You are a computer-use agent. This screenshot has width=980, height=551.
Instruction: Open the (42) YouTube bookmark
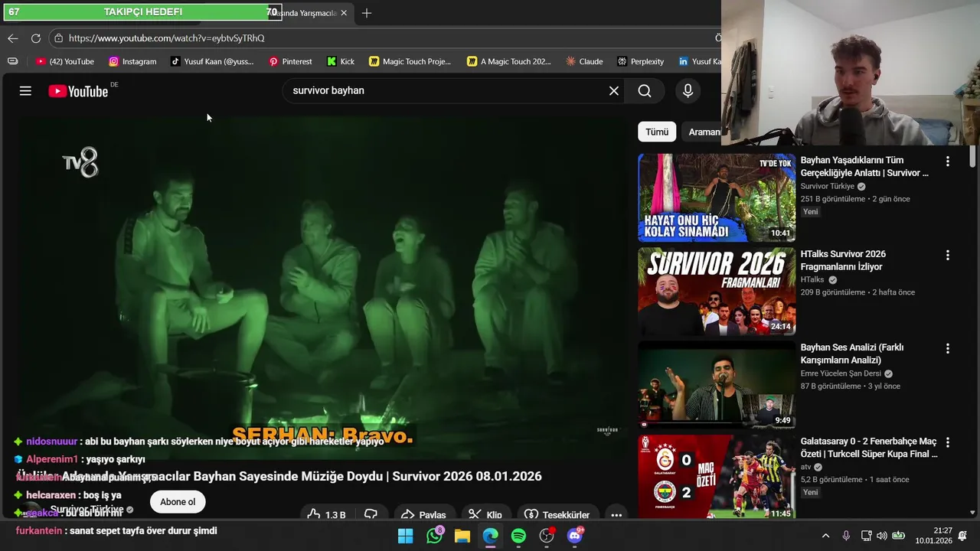65,61
